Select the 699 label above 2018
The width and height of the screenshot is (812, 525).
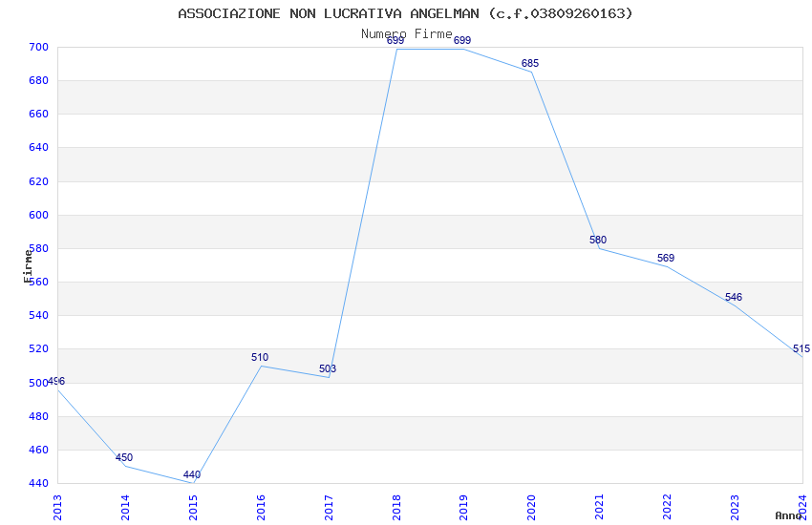pos(395,40)
